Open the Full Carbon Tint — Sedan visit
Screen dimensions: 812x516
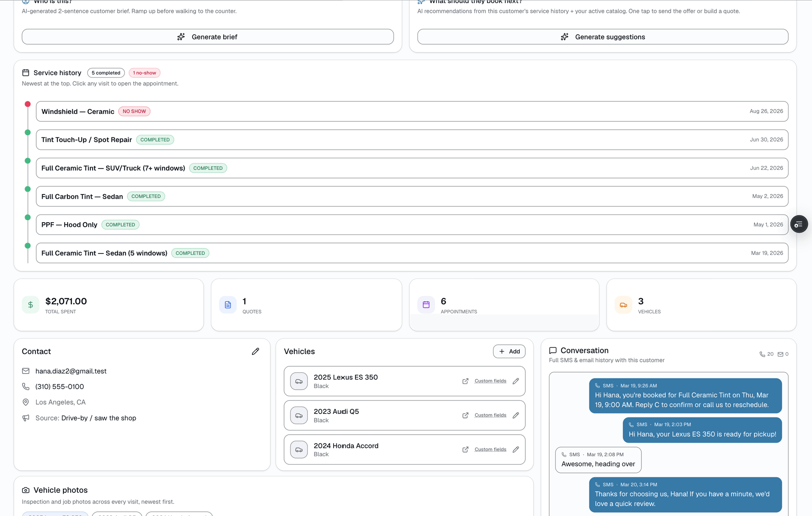click(412, 196)
